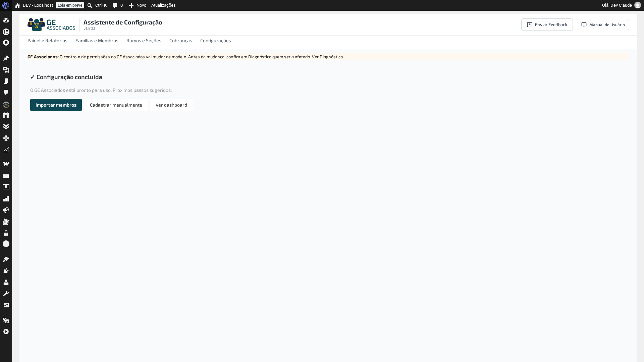Open the Products archive box icon in sidebar

point(6,176)
